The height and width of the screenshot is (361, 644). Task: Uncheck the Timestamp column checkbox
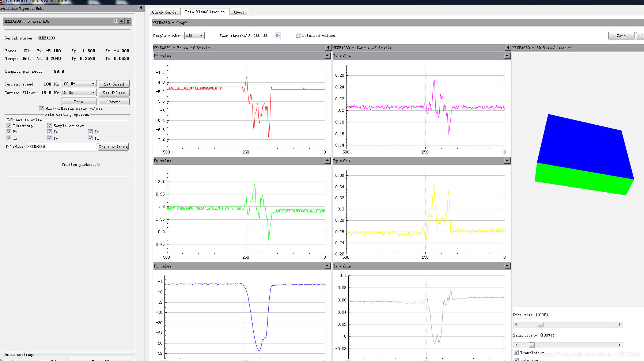pyautogui.click(x=9, y=126)
